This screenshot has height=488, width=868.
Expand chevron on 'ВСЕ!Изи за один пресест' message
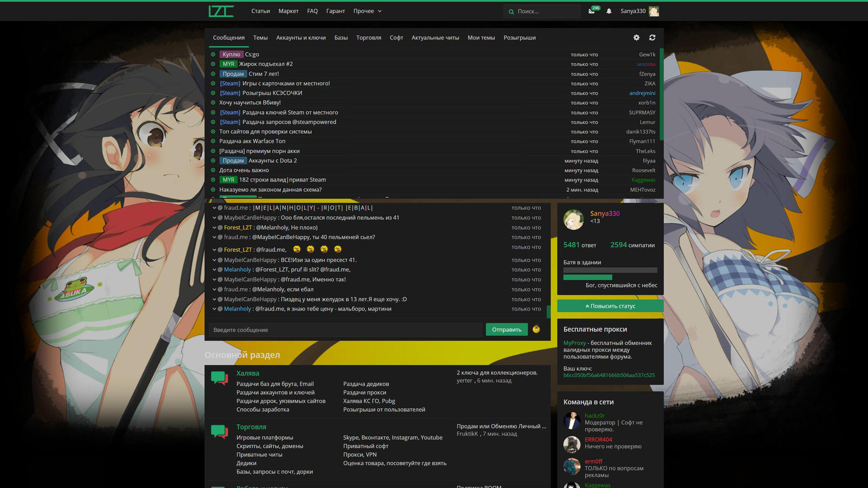214,260
